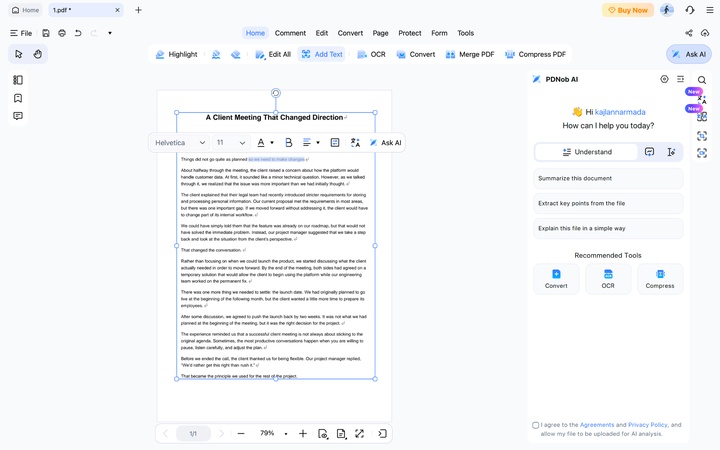Open the Page menu tab

[381, 33]
